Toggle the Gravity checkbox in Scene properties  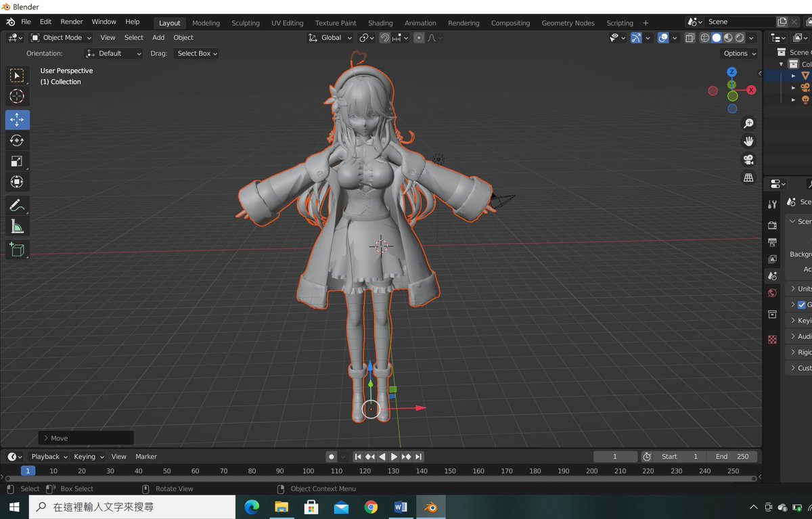click(x=801, y=305)
